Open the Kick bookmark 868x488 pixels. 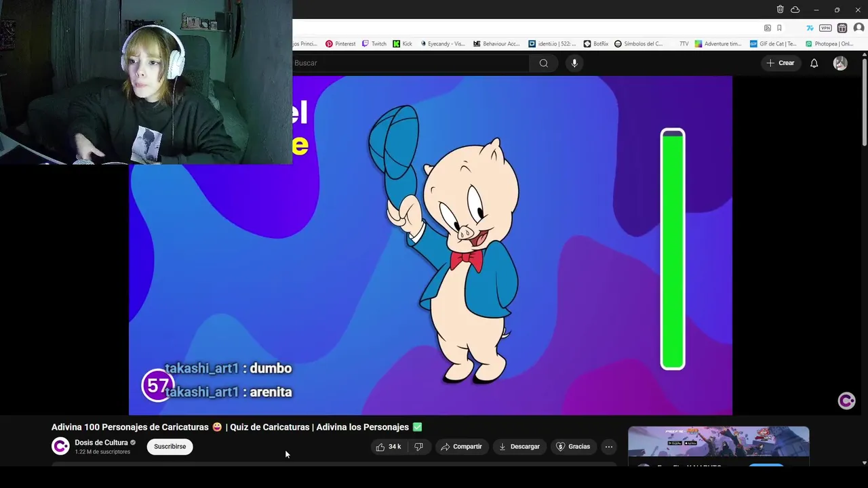(x=403, y=44)
